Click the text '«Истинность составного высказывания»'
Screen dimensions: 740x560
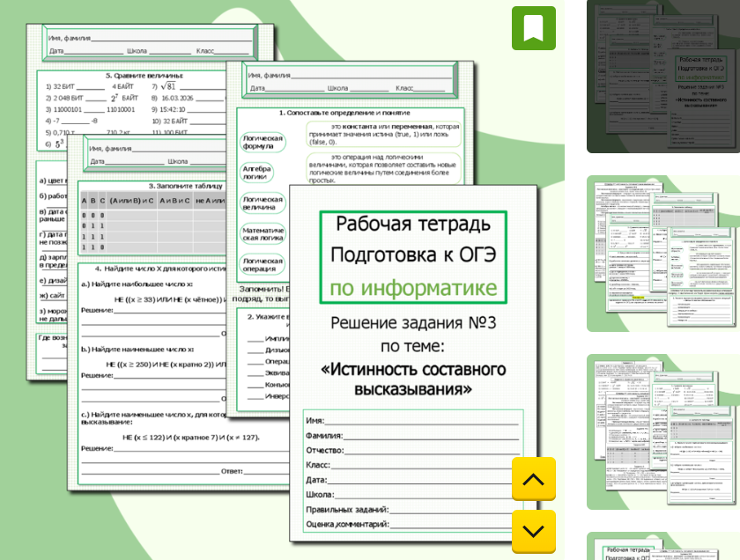pyautogui.click(x=413, y=379)
